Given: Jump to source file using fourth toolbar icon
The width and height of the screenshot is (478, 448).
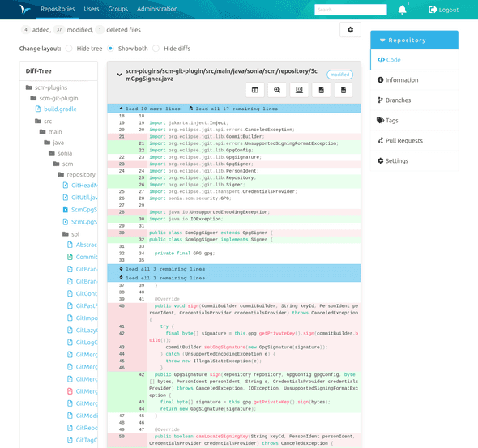Looking at the screenshot, I should coord(322,90).
